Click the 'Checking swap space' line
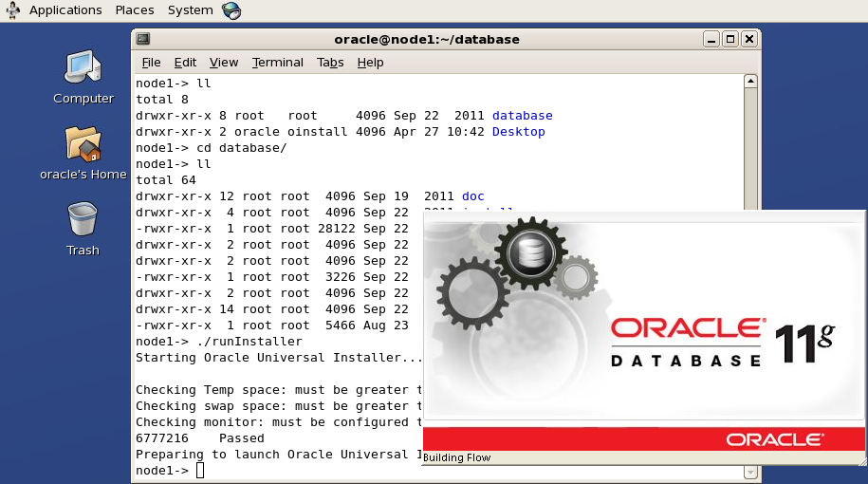 279,406
